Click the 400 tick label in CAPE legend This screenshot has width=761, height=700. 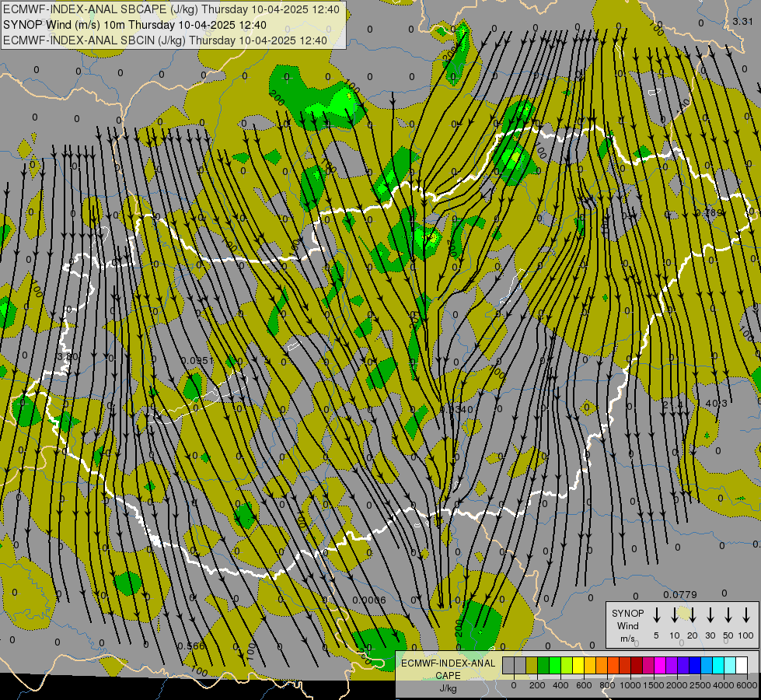tap(560, 685)
